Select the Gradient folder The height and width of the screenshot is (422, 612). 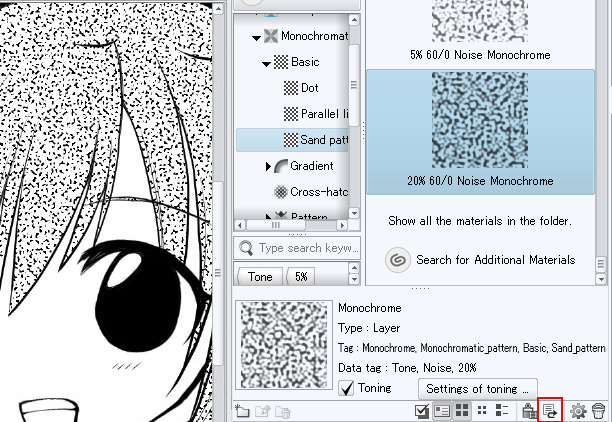304,166
